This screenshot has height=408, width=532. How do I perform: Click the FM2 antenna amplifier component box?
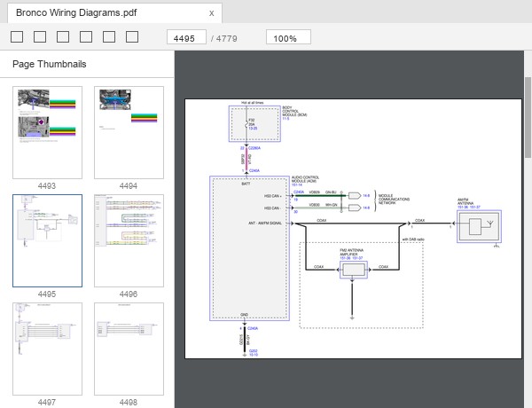click(354, 270)
